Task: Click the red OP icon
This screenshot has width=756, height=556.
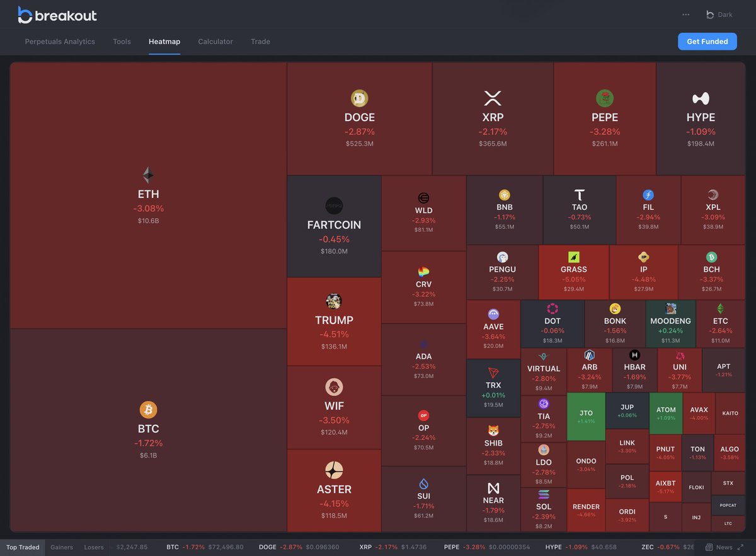Action: coord(423,415)
